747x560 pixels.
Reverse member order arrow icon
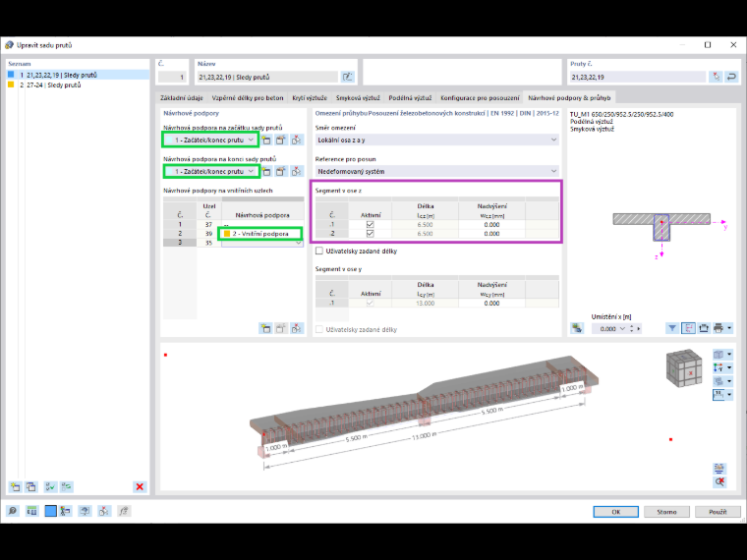pos(731,77)
